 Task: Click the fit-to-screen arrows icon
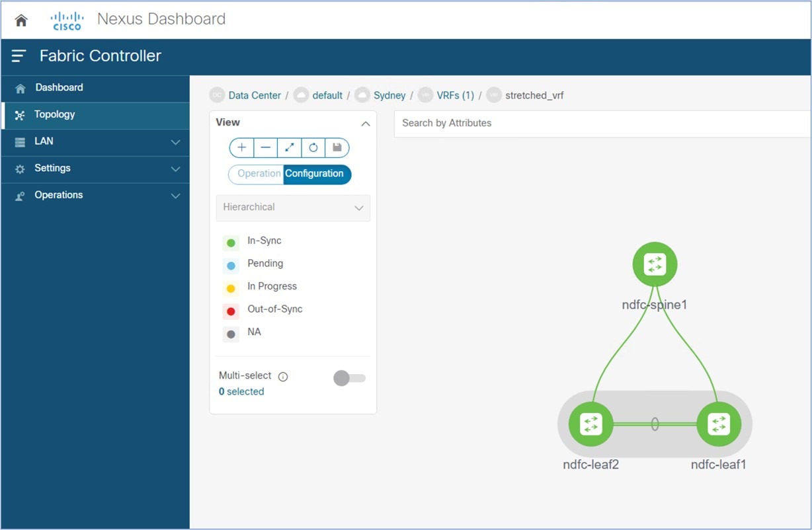[290, 147]
